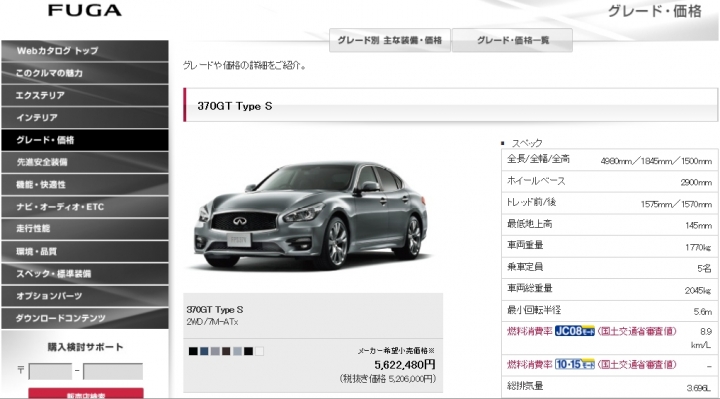Open ナビ・オーディオ・ETC section
720x399 pixels.
pyautogui.click(x=85, y=207)
